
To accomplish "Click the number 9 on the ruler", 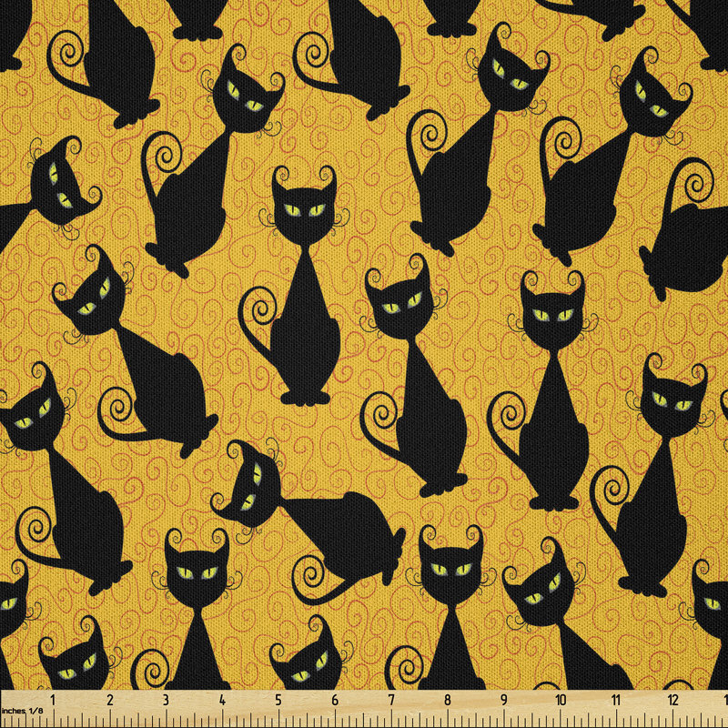I will 504,700.
